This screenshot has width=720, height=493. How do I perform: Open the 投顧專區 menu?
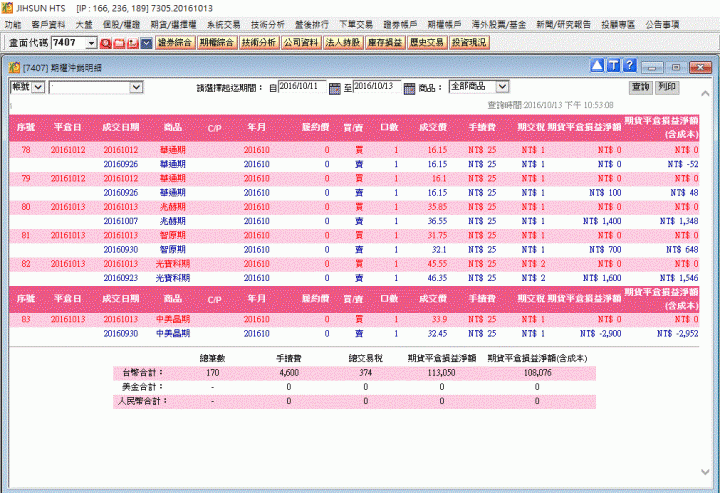tap(618, 25)
